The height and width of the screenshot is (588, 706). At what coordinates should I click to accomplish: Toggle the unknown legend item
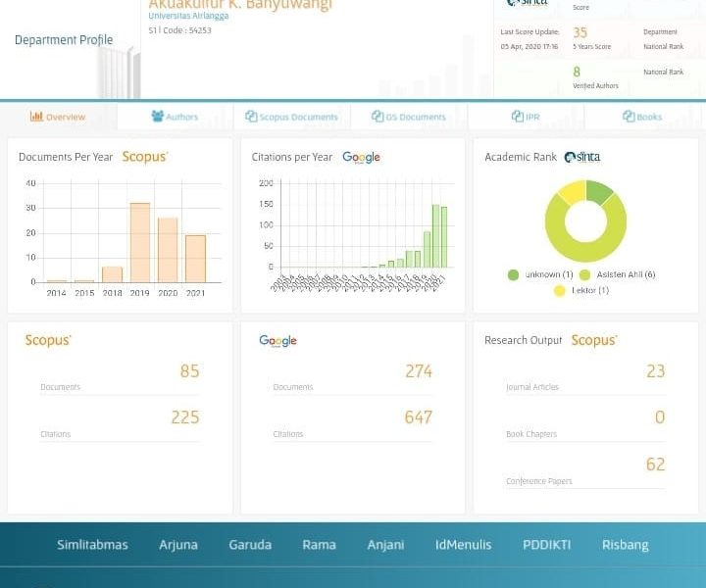(539, 274)
